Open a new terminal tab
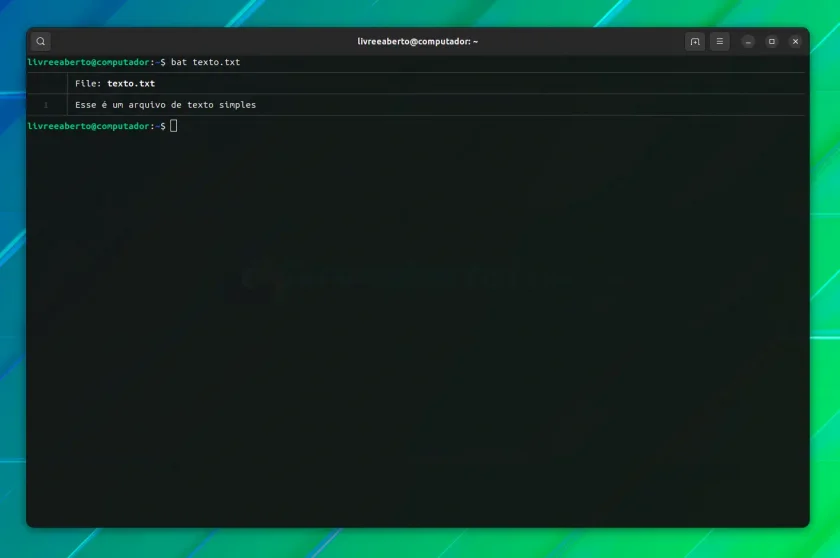The width and height of the screenshot is (840, 558). click(x=695, y=41)
